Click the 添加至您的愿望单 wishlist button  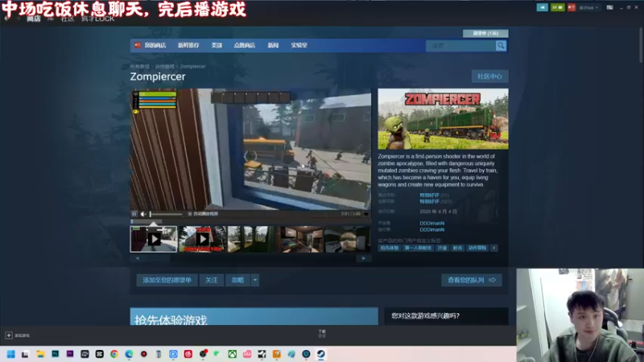pyautogui.click(x=167, y=280)
